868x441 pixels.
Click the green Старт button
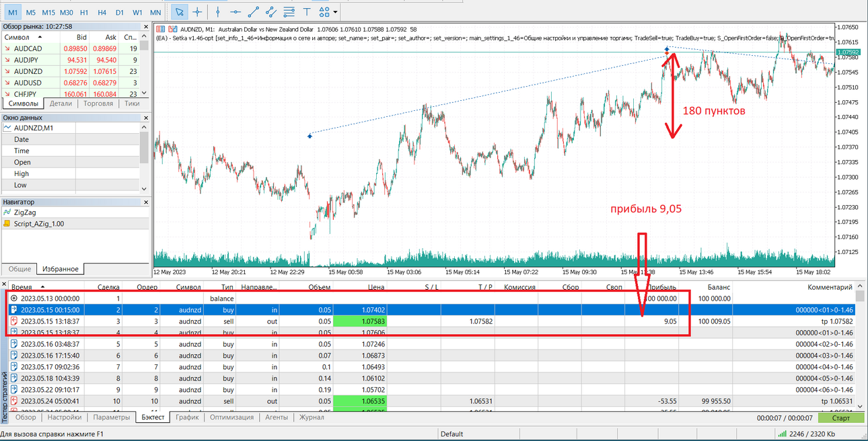[841, 417]
